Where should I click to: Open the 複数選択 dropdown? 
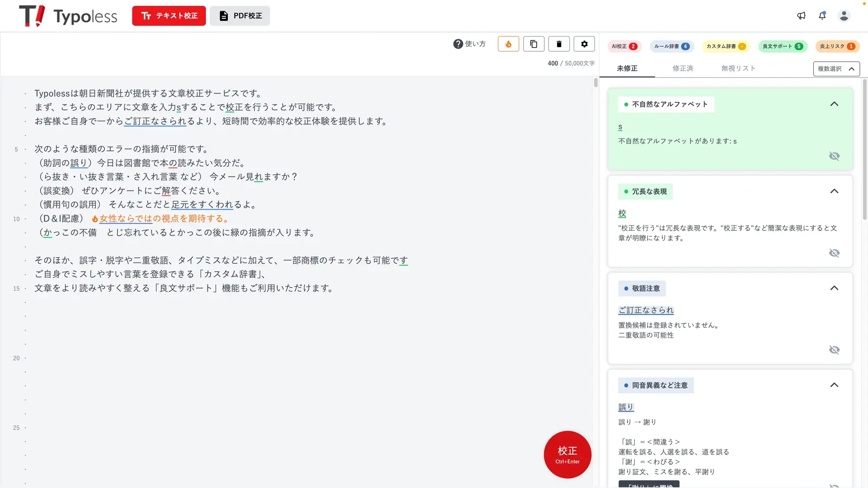836,69
